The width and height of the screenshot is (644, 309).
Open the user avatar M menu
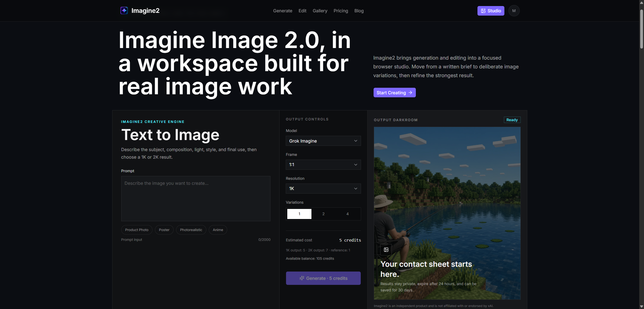click(514, 11)
